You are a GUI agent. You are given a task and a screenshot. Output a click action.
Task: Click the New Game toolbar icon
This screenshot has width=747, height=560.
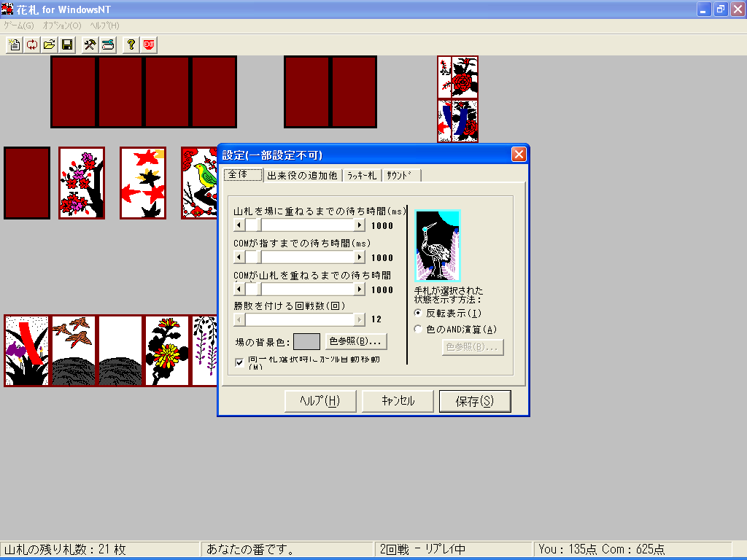click(x=15, y=44)
